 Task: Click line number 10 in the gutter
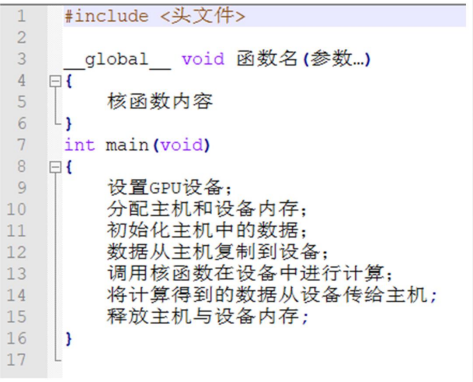coord(16,209)
